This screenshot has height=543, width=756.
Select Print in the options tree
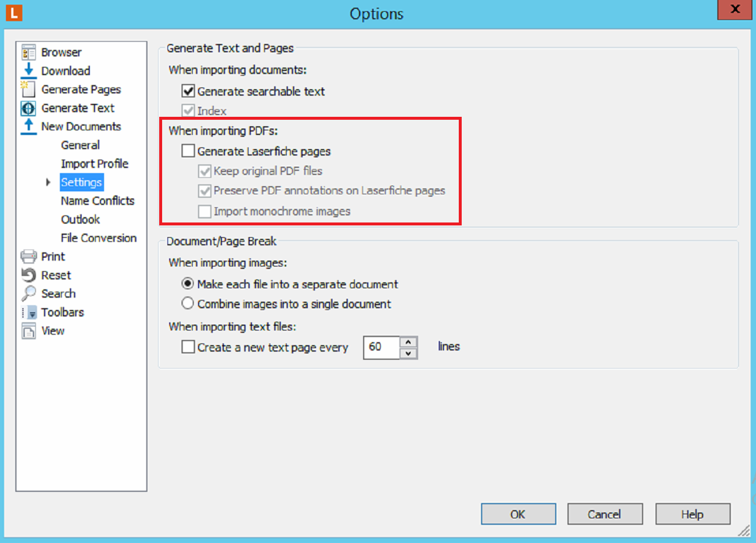pos(53,257)
